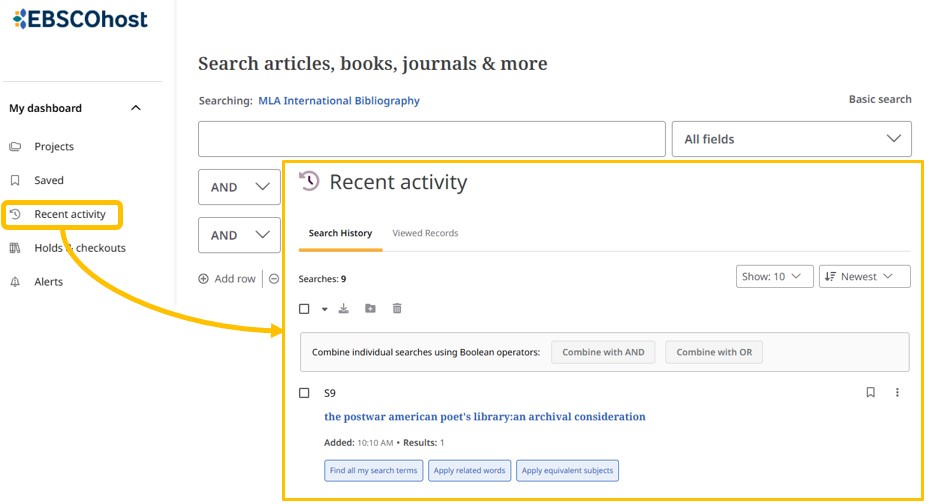Switch to the Viewed Records tab
This screenshot has width=929, height=504.
point(425,233)
